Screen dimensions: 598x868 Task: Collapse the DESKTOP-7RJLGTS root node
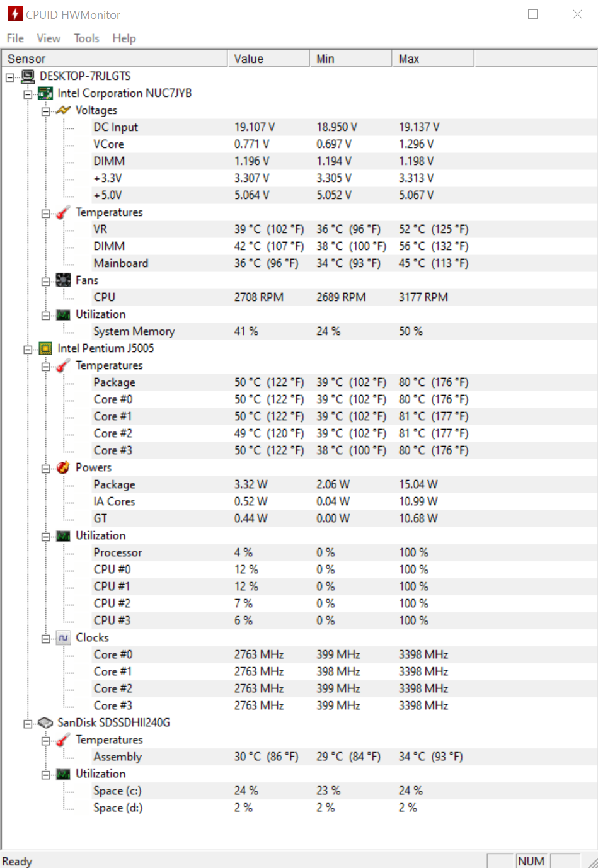click(x=10, y=77)
